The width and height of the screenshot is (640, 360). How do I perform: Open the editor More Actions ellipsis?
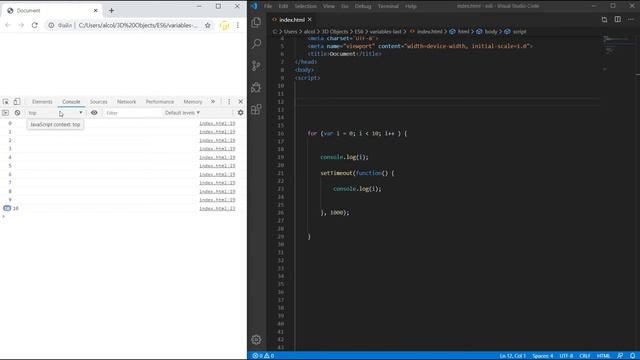coord(631,20)
